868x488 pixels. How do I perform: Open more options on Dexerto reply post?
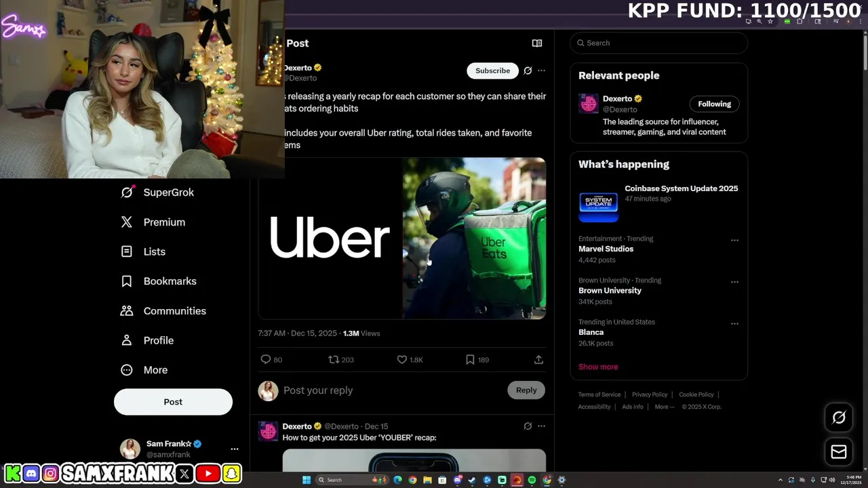click(x=541, y=426)
